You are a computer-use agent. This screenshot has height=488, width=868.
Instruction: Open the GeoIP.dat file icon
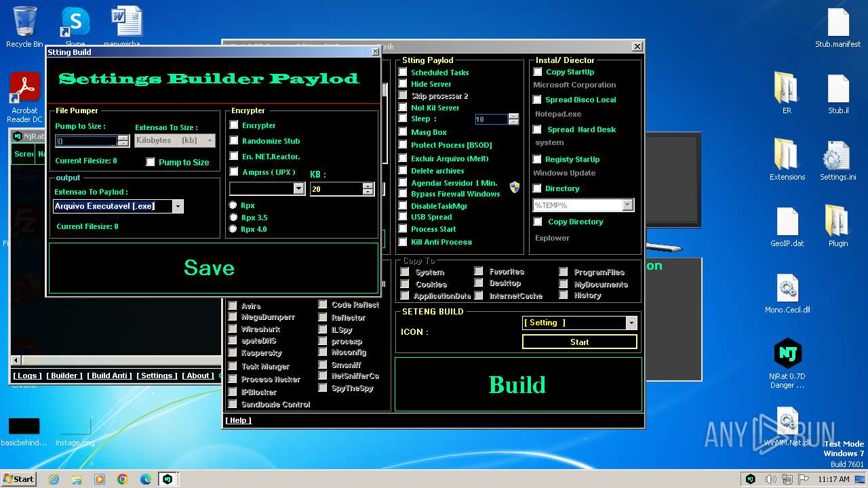point(787,226)
